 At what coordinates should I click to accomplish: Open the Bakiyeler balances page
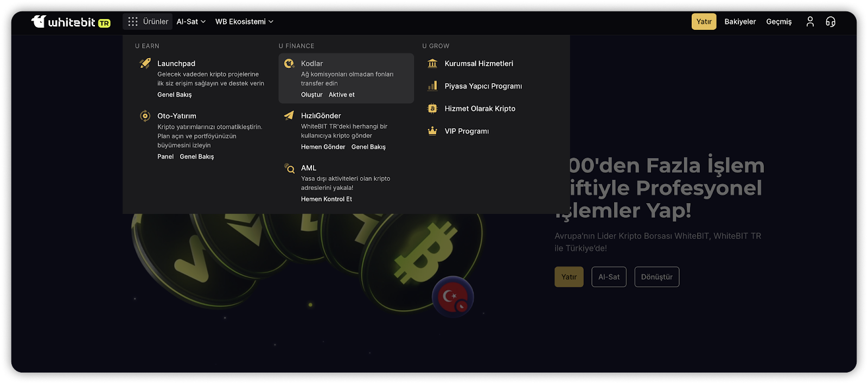tap(740, 22)
